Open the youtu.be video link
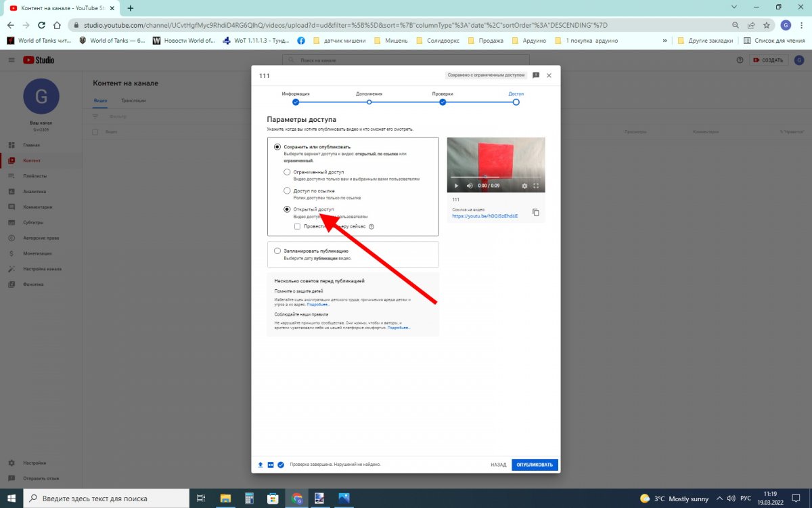The height and width of the screenshot is (508, 812). coord(484,216)
